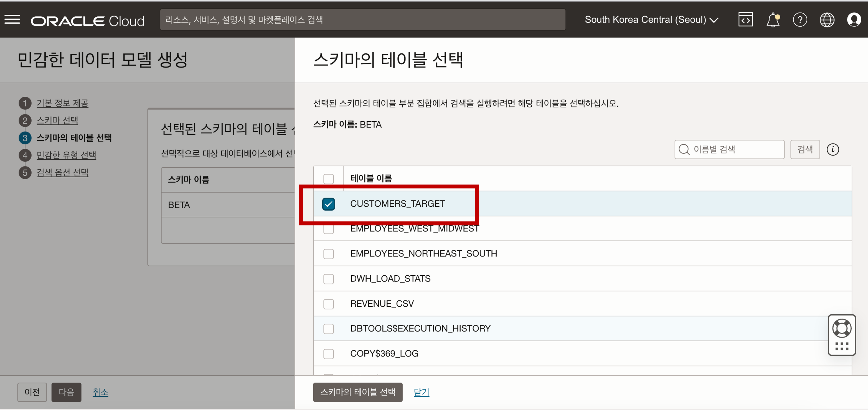
Task: Open the help question mark icon
Action: (x=800, y=20)
